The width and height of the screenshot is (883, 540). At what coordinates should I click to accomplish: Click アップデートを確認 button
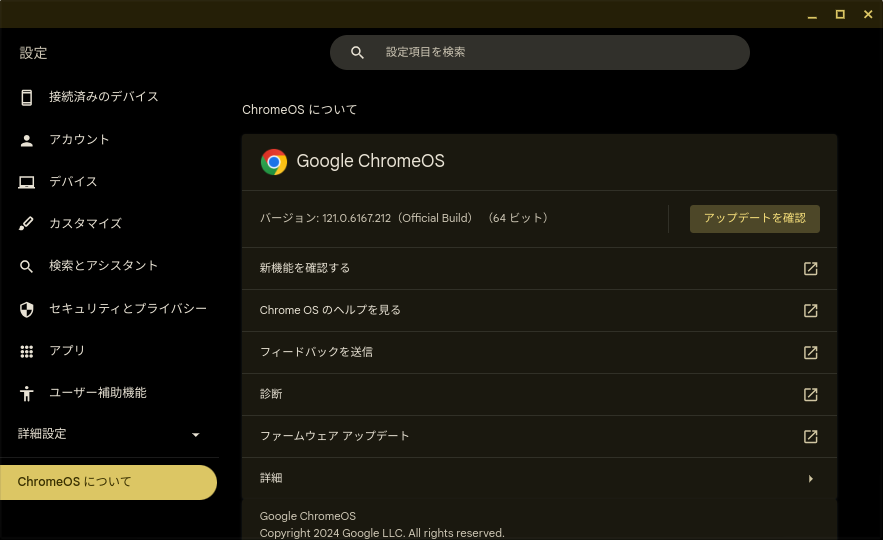[x=755, y=218]
